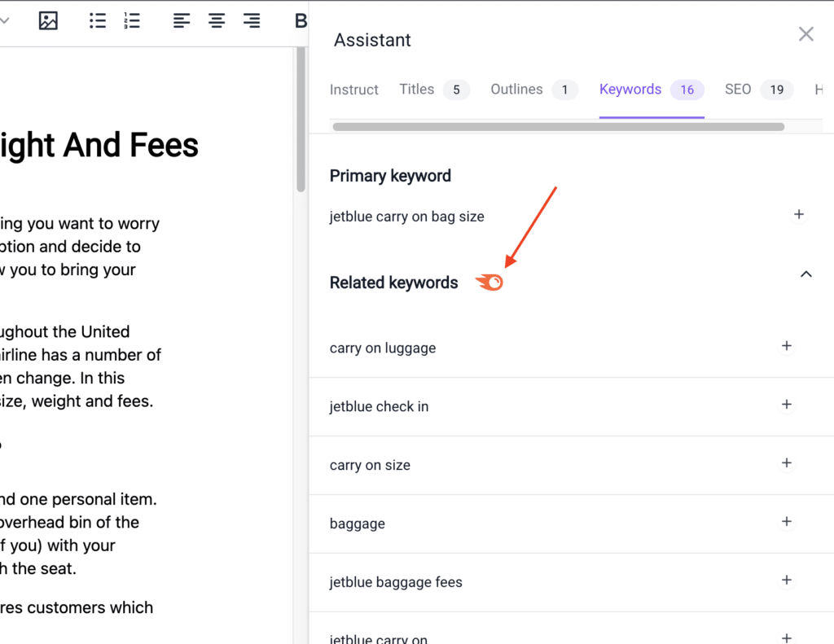Select the Keywords tab
834x644 pixels.
coord(652,90)
